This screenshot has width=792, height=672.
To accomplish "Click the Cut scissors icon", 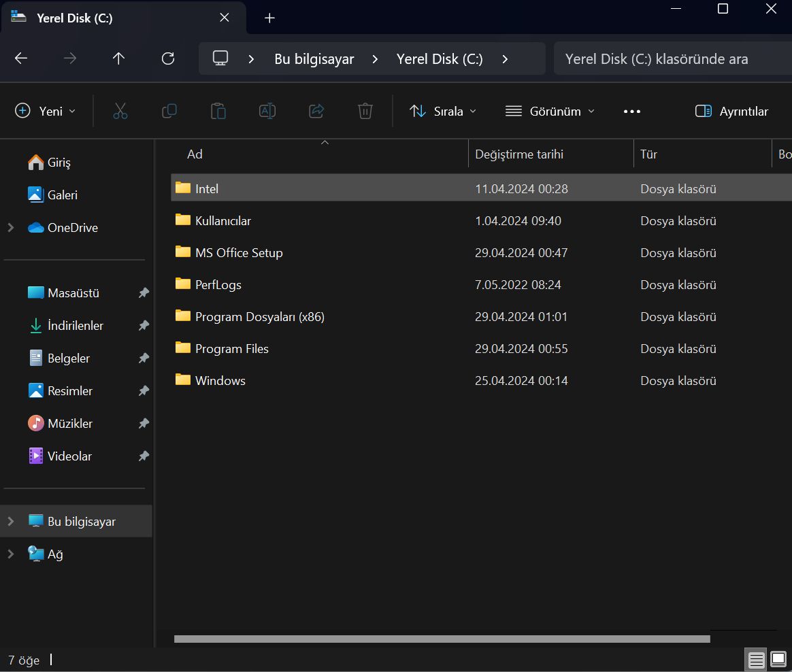I will pos(120,111).
